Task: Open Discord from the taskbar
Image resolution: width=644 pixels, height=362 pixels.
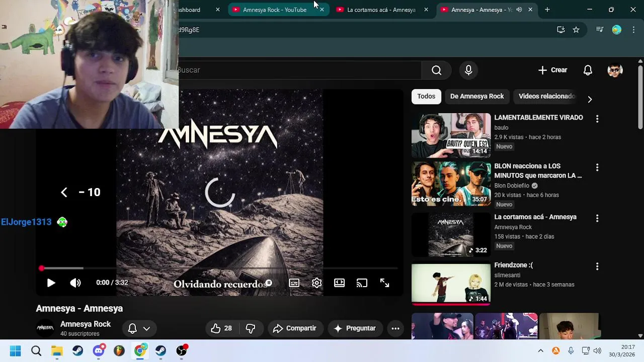Action: click(99, 351)
